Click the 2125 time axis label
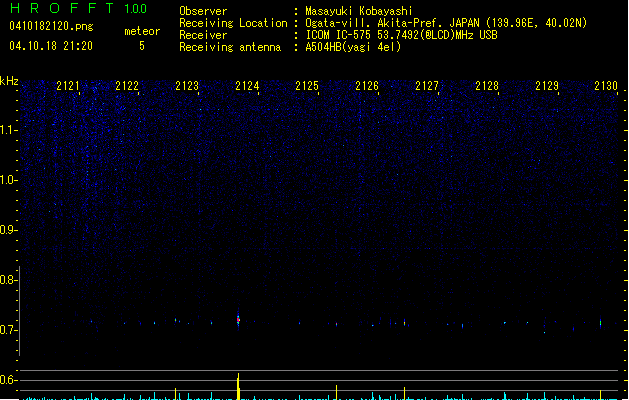 [x=307, y=86]
